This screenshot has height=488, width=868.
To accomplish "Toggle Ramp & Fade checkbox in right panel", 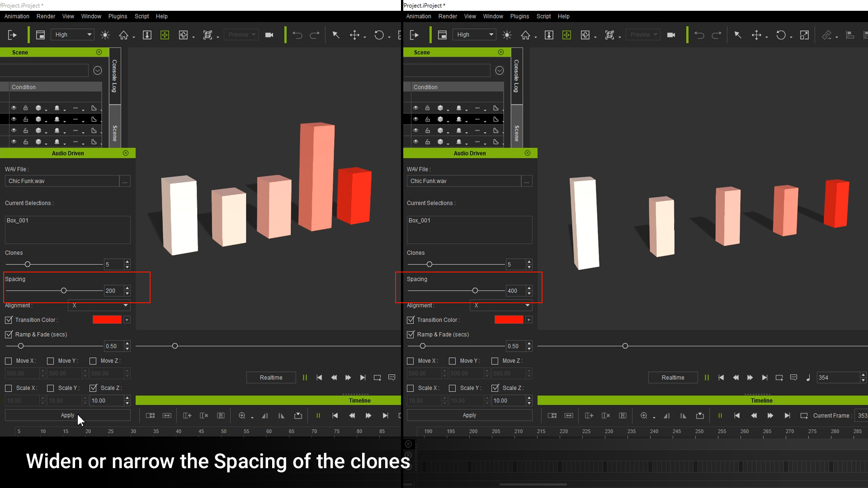I will click(x=410, y=335).
